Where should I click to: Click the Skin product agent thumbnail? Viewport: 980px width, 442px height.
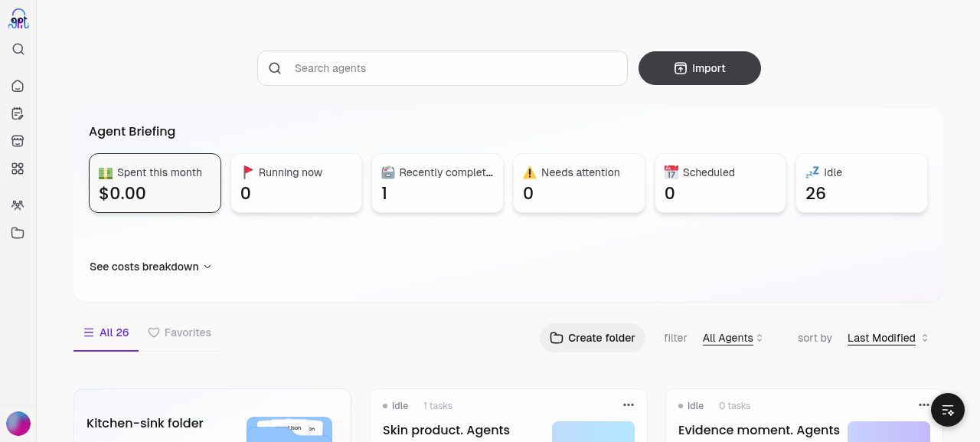[x=593, y=431]
